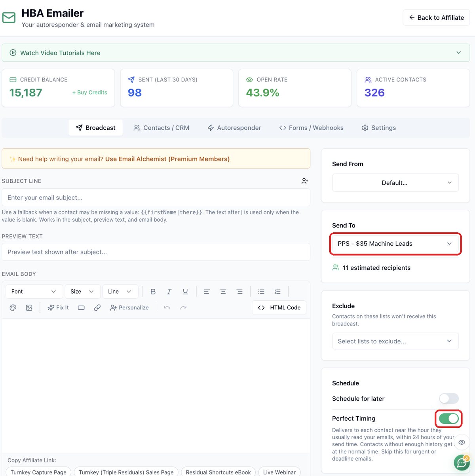Image resolution: width=475 pixels, height=476 pixels.
Task: Open the Use Email Alchemist link
Action: click(x=167, y=159)
